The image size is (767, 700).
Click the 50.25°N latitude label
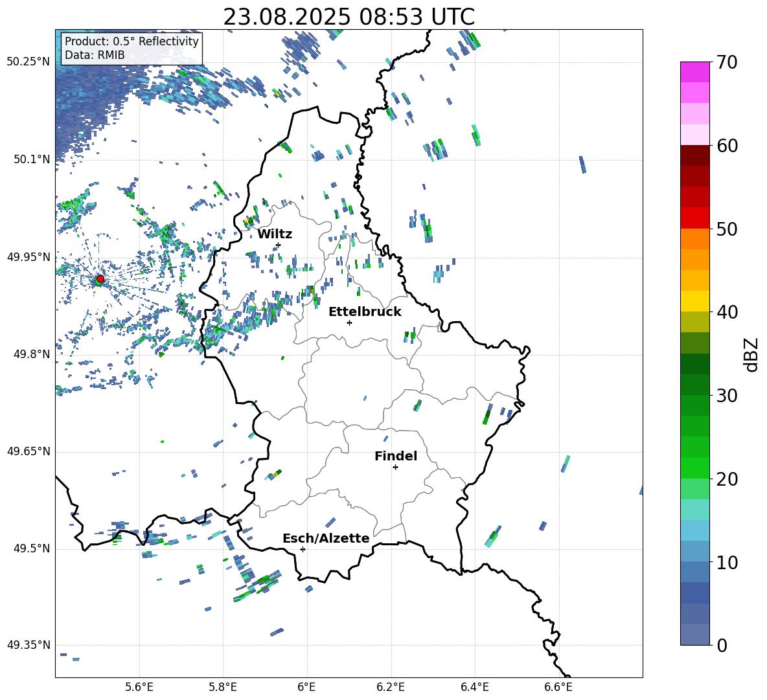pyautogui.click(x=29, y=62)
